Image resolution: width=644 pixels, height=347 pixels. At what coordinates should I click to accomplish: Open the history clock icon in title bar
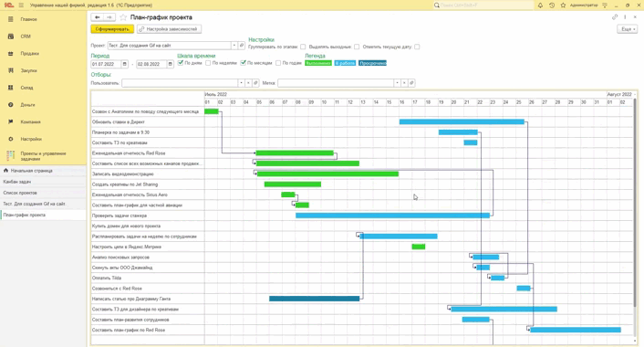pyautogui.click(x=552, y=5)
